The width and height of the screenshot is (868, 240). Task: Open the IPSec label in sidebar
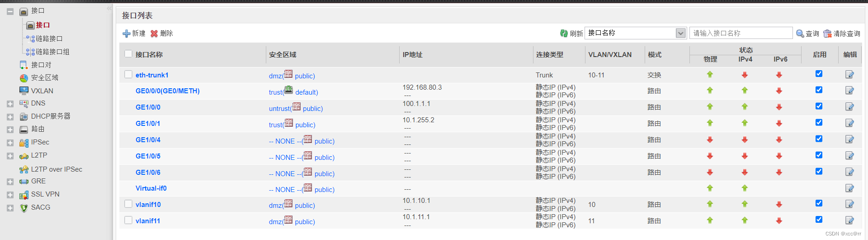[x=40, y=142]
